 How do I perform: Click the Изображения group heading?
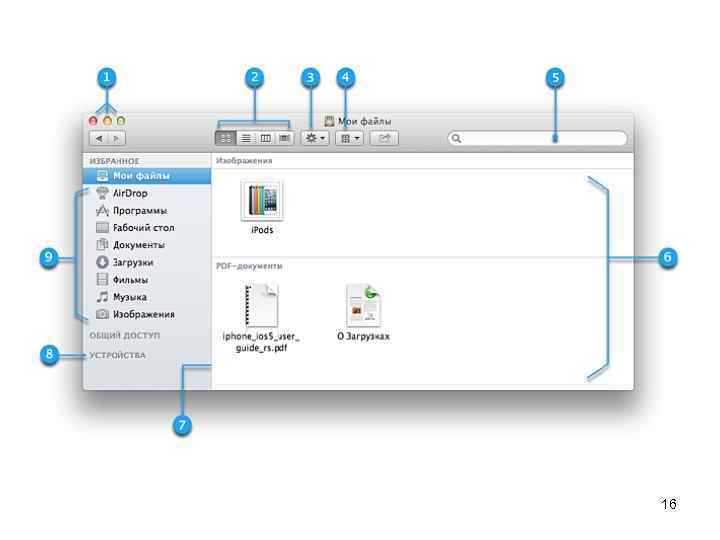(x=244, y=161)
